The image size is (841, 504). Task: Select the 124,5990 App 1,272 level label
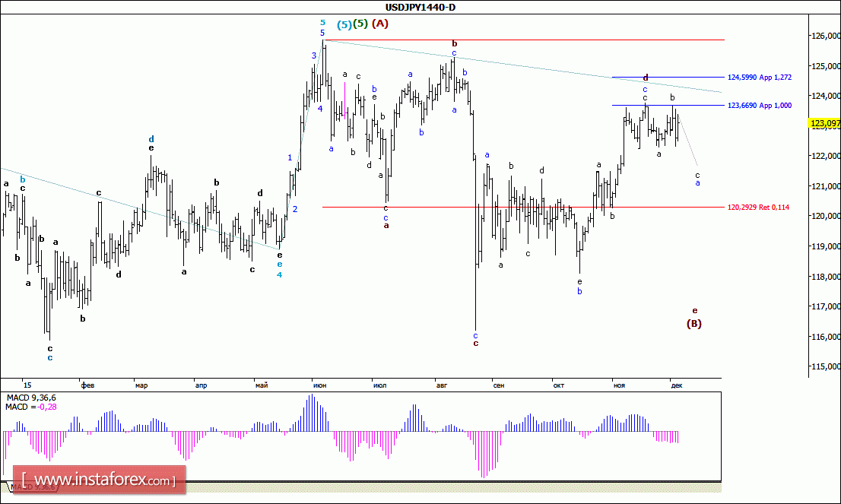click(x=760, y=78)
